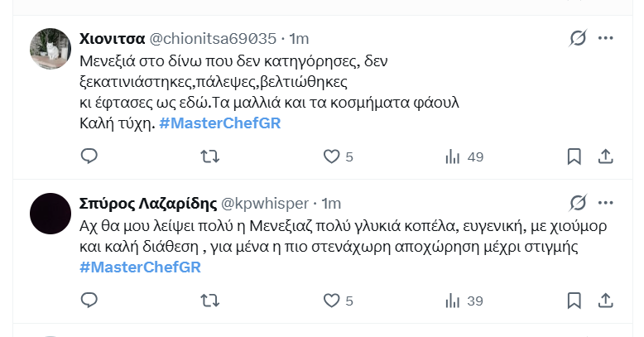The width and height of the screenshot is (644, 337).
Task: Repost the tweet by Σπύρος Λαζαρίδης
Action: pyautogui.click(x=210, y=301)
